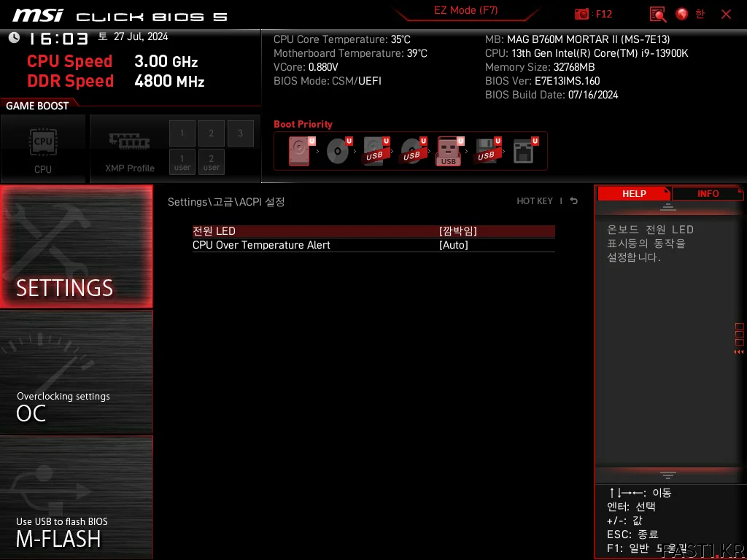
Task: Click the MB MAG B760M MORTAR II text
Action: [578, 39]
